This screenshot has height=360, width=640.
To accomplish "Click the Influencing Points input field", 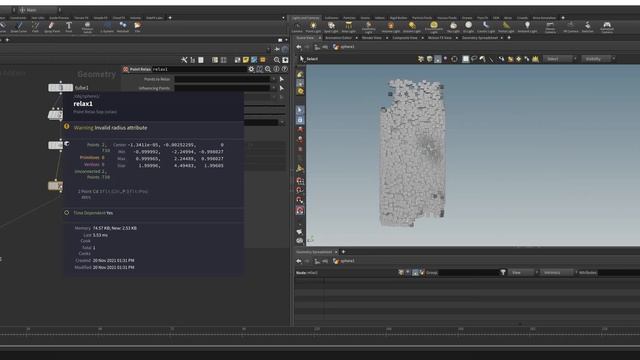I will pyautogui.click(x=222, y=88).
